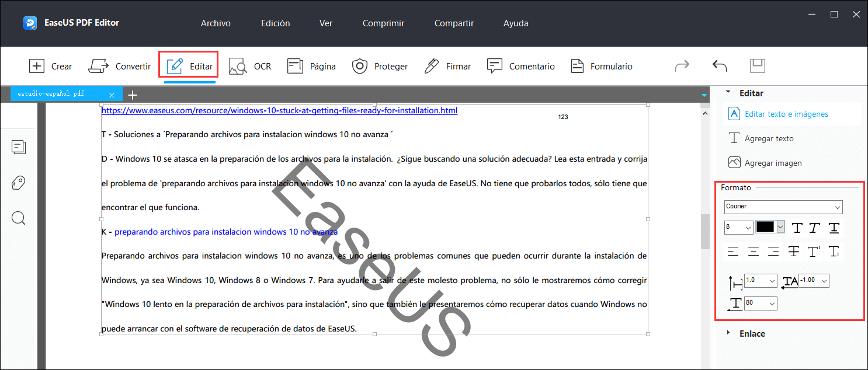Center-align the text
868x370 pixels.
pos(754,252)
